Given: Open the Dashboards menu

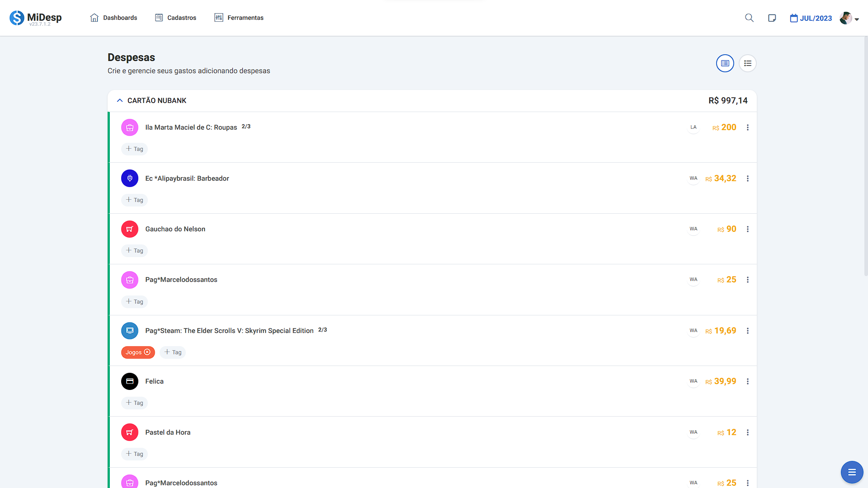Looking at the screenshot, I should pyautogui.click(x=113, y=18).
